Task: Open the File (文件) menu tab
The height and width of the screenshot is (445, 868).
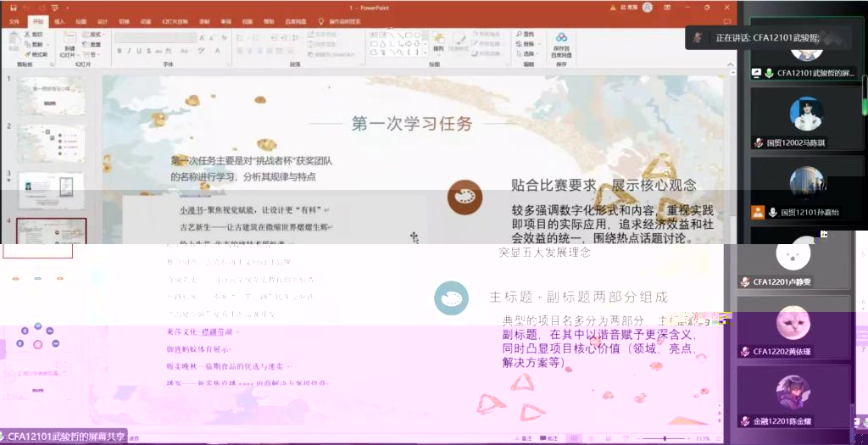Action: [14, 21]
